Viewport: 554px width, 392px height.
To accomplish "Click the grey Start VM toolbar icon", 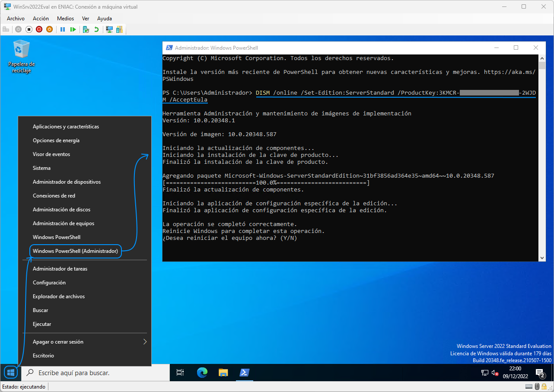I will tap(18, 29).
